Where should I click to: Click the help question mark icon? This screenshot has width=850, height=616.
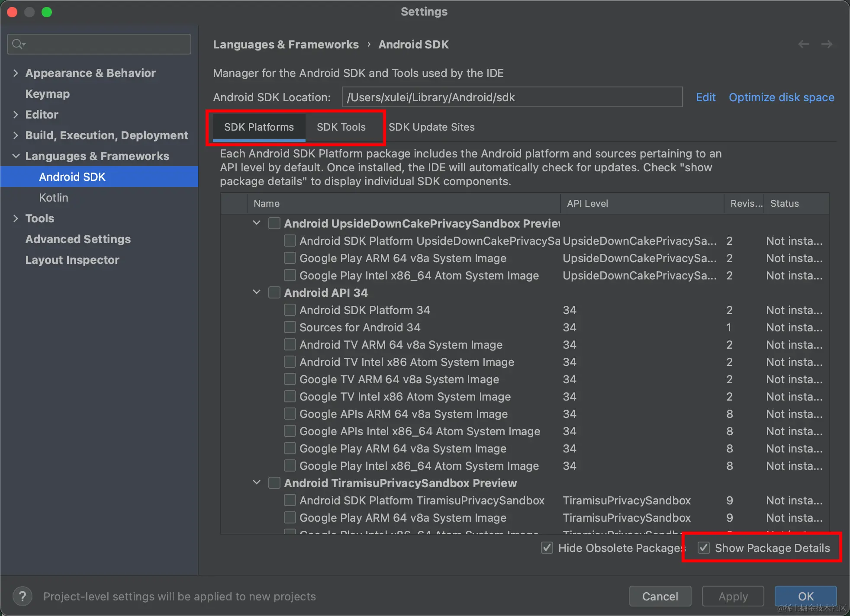pos(23,596)
